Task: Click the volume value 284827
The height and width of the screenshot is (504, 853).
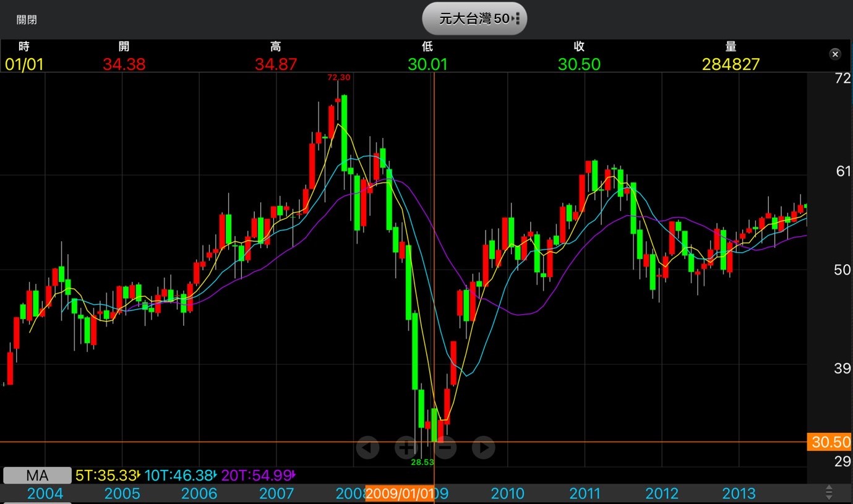Action: (731, 64)
